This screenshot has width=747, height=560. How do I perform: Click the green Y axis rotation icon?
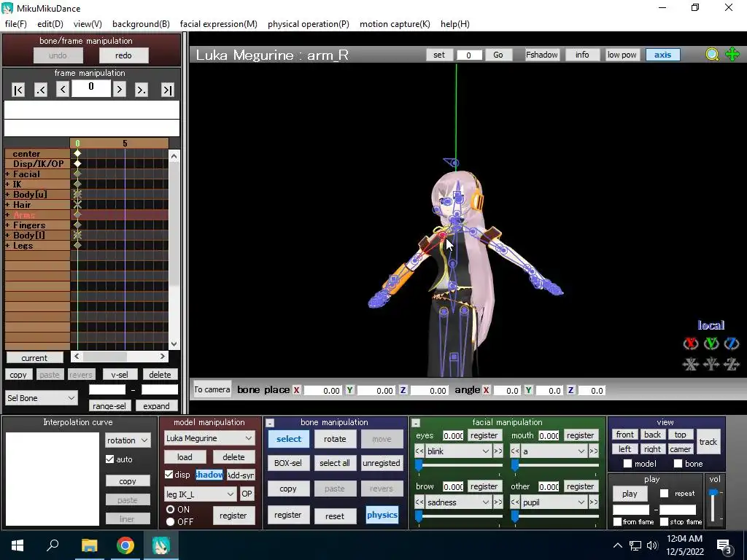point(711,343)
